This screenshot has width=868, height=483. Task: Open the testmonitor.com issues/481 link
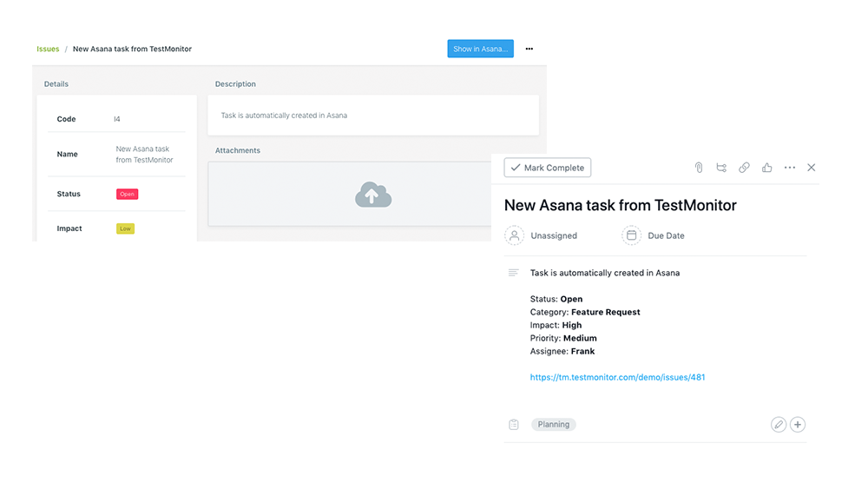pos(617,377)
